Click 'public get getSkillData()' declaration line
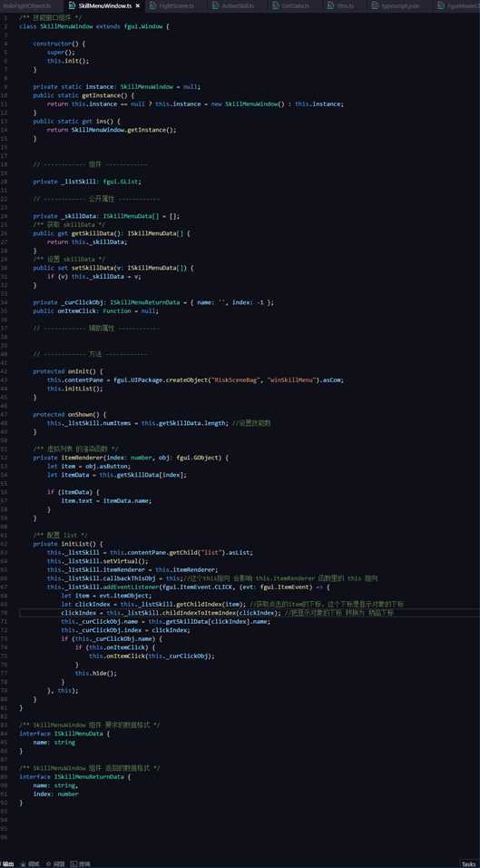This screenshot has width=480, height=868. (x=112, y=233)
